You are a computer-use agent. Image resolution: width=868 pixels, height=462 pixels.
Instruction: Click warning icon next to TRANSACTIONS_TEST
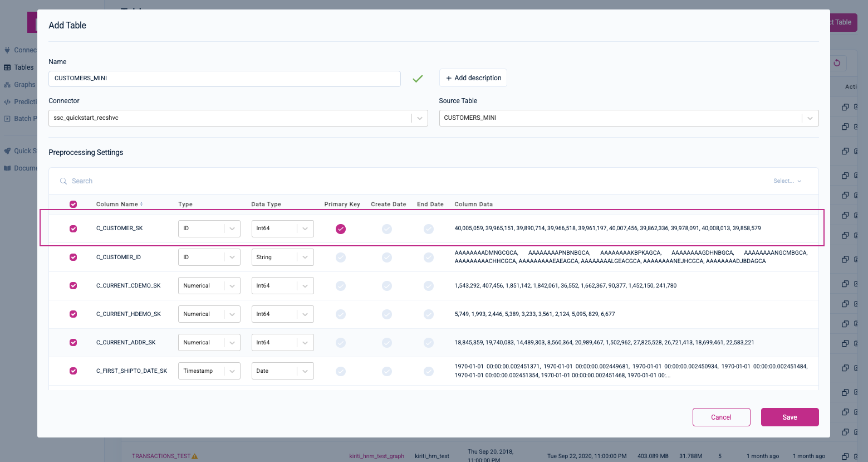[195, 456]
